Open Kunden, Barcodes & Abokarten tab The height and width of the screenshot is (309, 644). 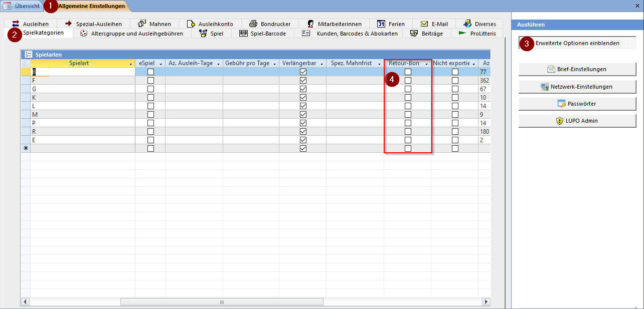pyautogui.click(x=350, y=34)
